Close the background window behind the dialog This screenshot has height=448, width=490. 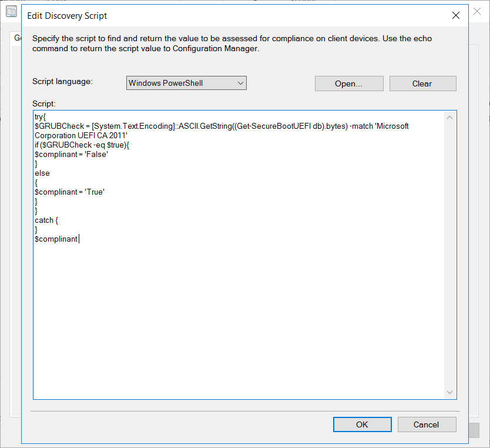[x=477, y=12]
